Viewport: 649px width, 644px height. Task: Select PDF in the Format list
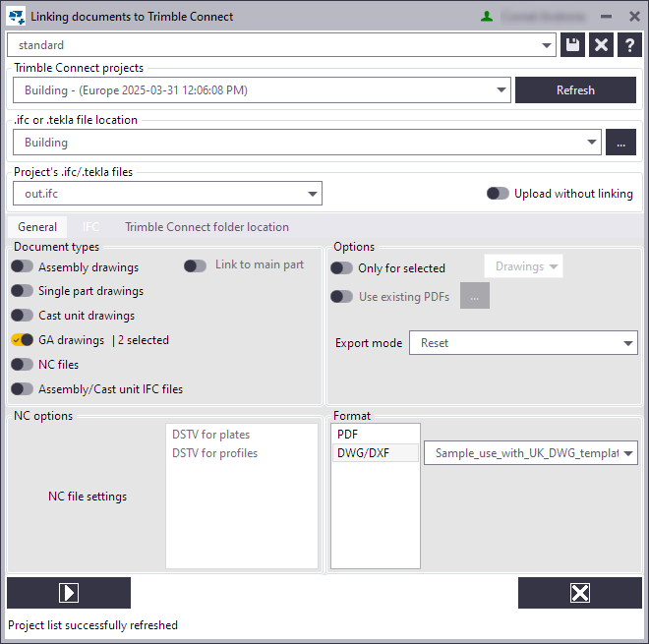point(376,435)
